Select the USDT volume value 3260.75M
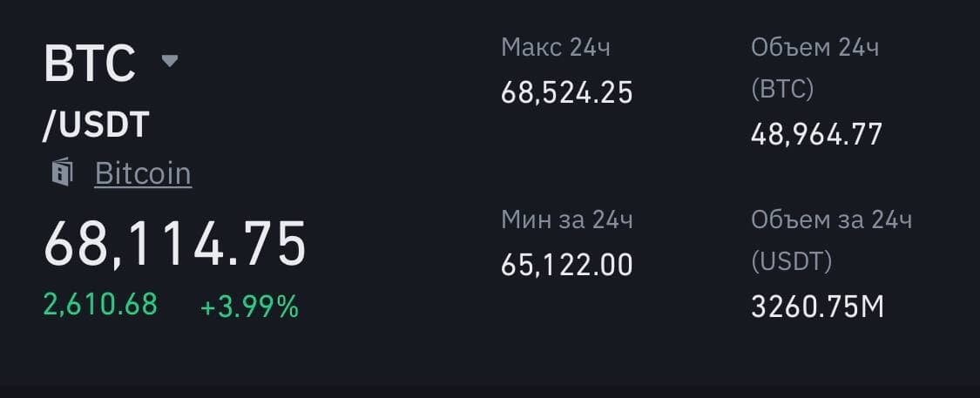This screenshot has height=398, width=980. point(817,307)
